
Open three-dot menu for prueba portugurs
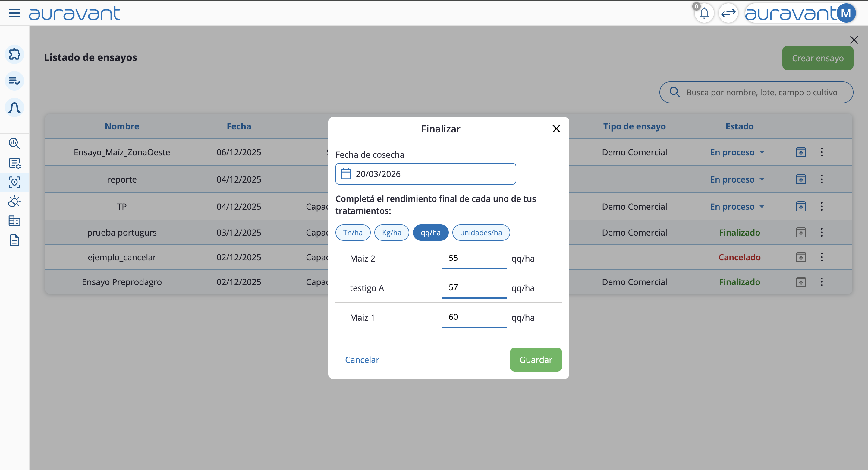pos(822,233)
